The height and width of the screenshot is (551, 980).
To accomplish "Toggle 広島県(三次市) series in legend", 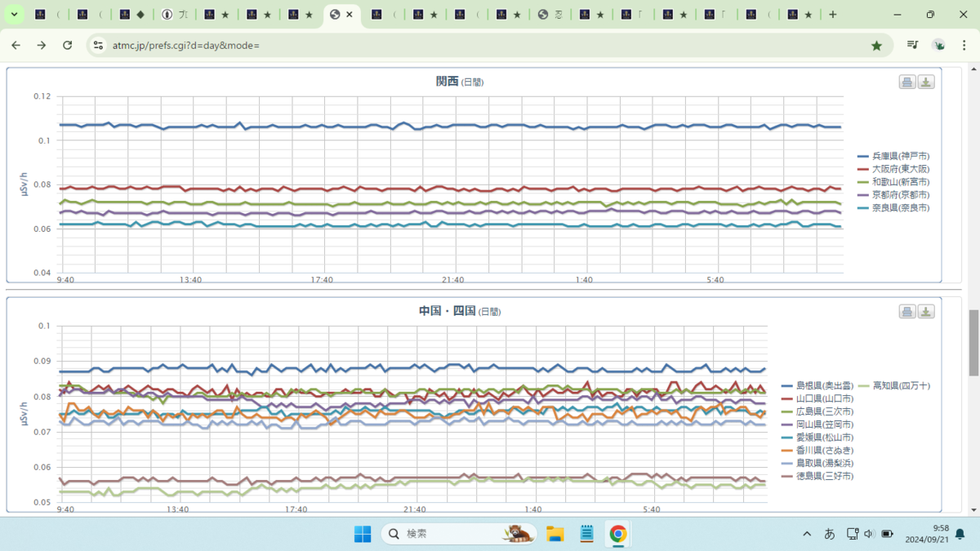I will click(x=817, y=411).
